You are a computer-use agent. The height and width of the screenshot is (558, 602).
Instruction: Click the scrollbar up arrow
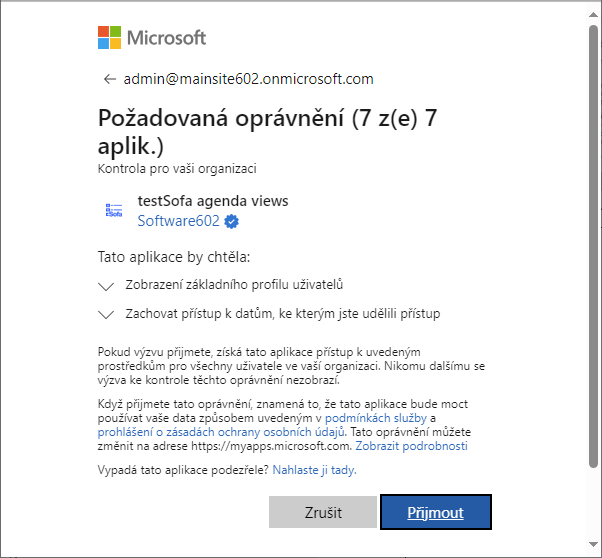click(593, 14)
